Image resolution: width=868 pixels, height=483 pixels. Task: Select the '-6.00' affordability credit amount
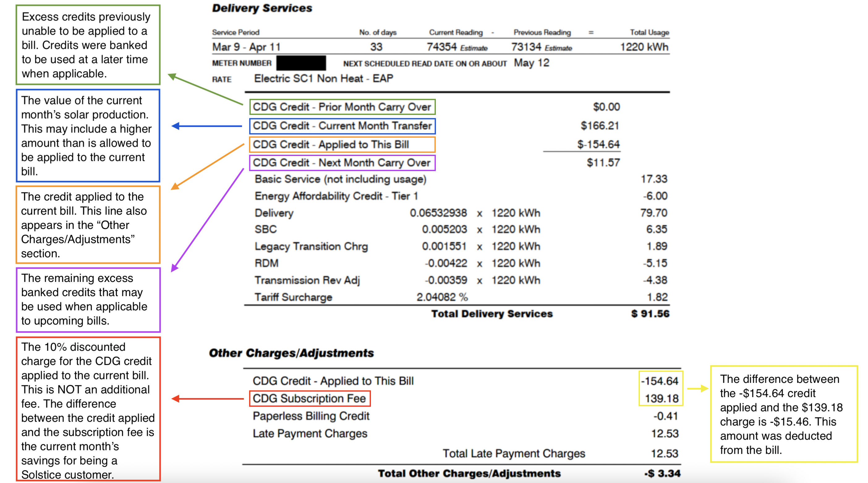click(655, 196)
